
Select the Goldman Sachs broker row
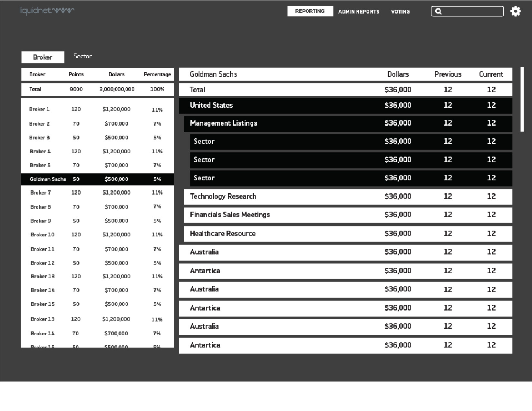pos(98,179)
